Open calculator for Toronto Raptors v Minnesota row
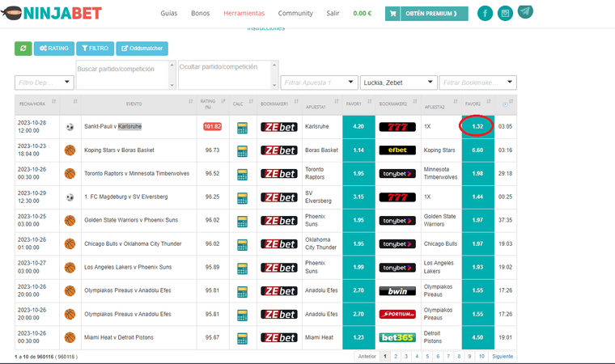Image resolution: width=615 pixels, height=364 pixels. click(x=243, y=175)
